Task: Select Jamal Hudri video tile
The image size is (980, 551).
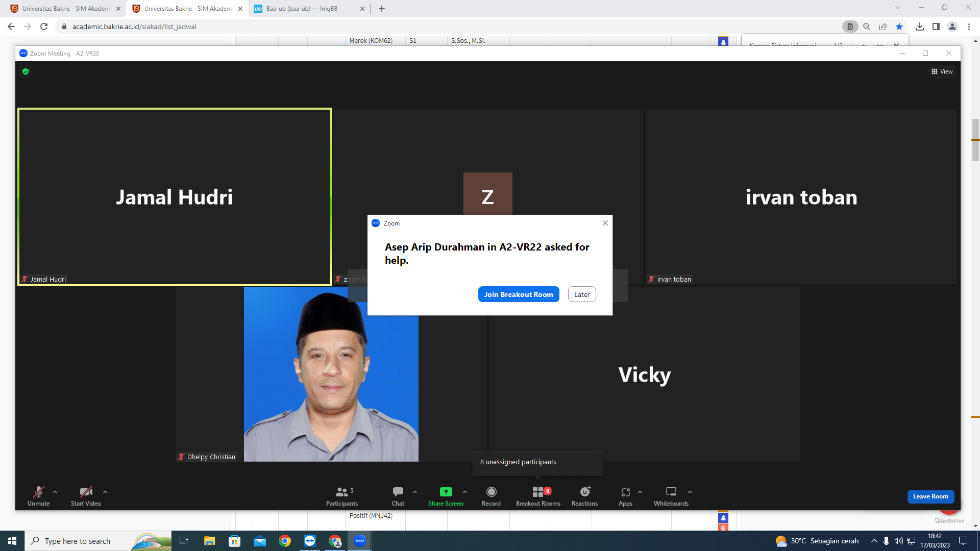Action: pyautogui.click(x=175, y=197)
